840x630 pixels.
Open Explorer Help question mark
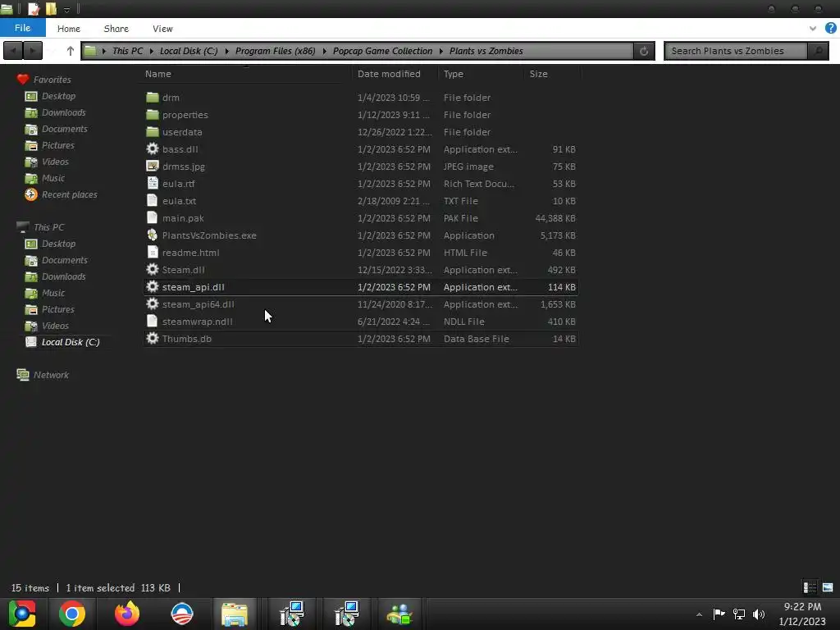pos(830,29)
